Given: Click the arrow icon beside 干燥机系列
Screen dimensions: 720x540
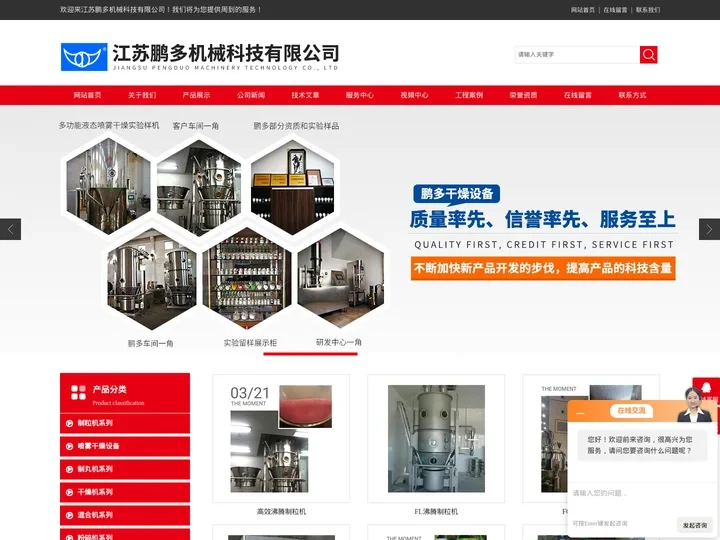Looking at the screenshot, I should click(x=69, y=492).
